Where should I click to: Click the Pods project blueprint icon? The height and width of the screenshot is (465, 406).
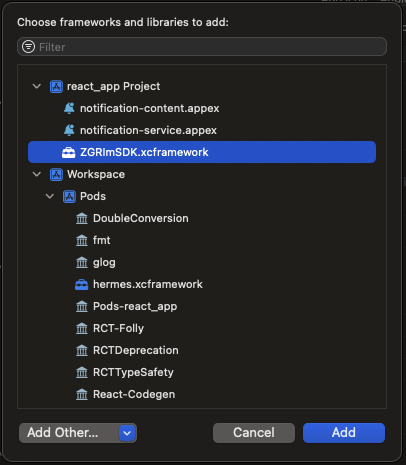pos(69,197)
